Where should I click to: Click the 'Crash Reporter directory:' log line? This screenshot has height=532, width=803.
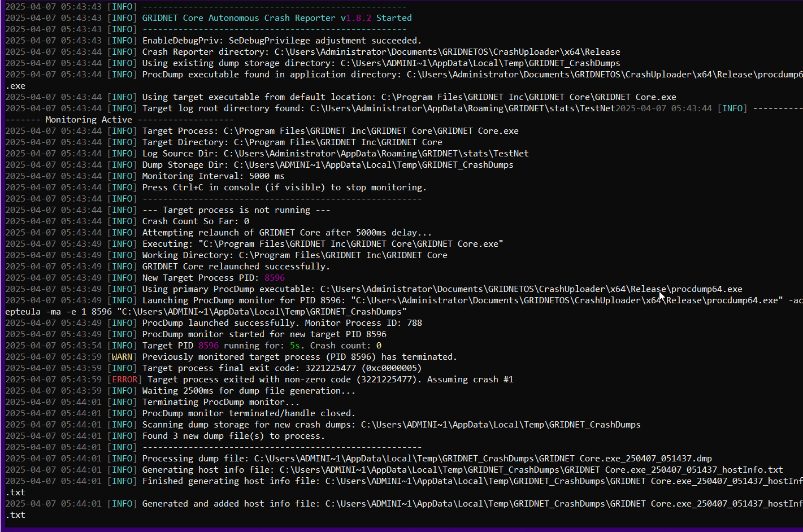pyautogui.click(x=381, y=52)
